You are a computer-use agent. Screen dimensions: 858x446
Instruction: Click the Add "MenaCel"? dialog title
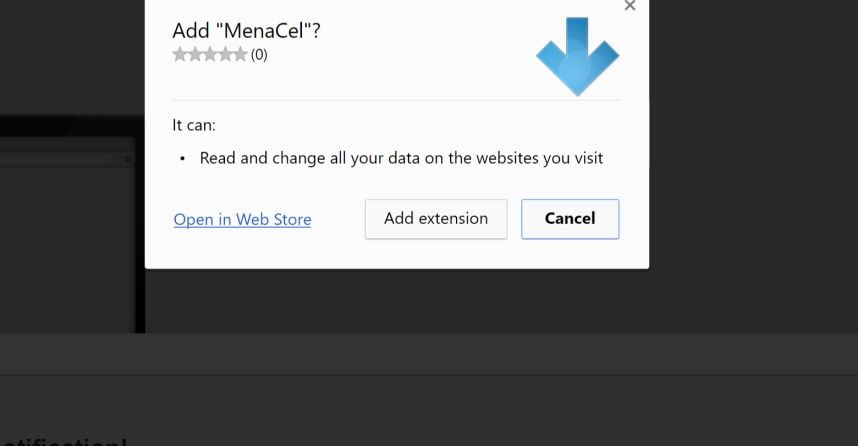tap(247, 30)
